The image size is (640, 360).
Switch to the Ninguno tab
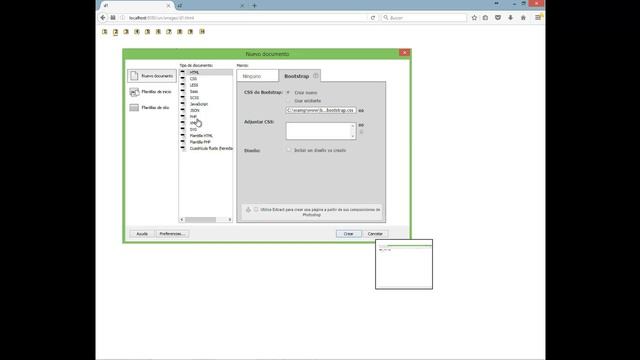258,76
